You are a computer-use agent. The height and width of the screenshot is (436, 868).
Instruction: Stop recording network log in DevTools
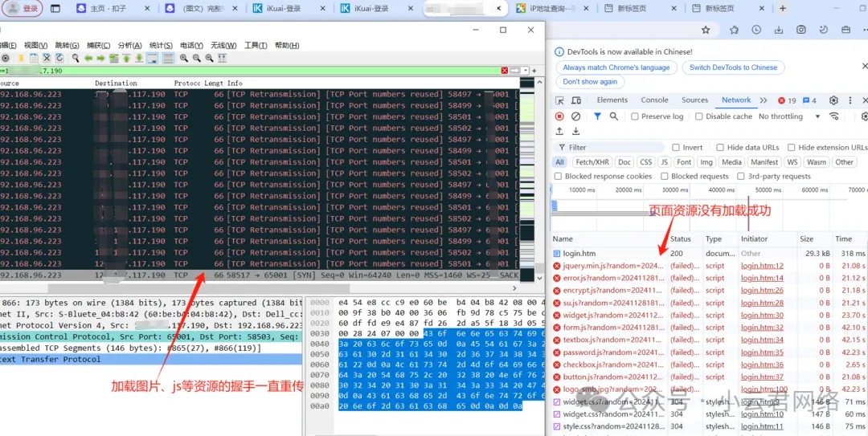pos(559,116)
